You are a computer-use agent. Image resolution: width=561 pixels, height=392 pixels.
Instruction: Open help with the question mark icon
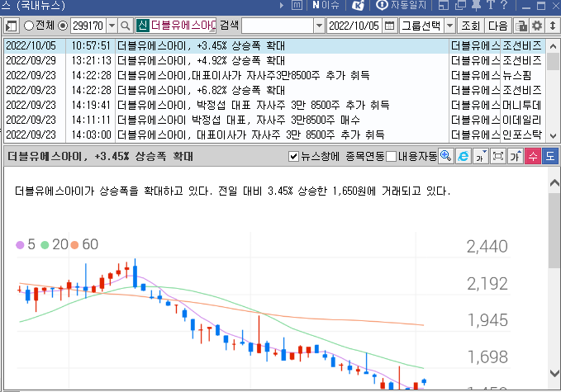[x=504, y=5]
